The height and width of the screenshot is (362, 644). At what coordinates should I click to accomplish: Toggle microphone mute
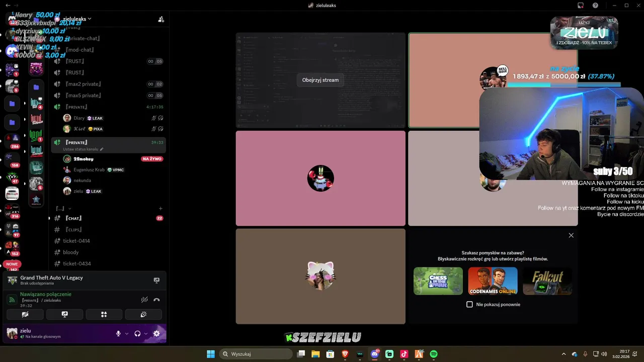(x=119, y=333)
